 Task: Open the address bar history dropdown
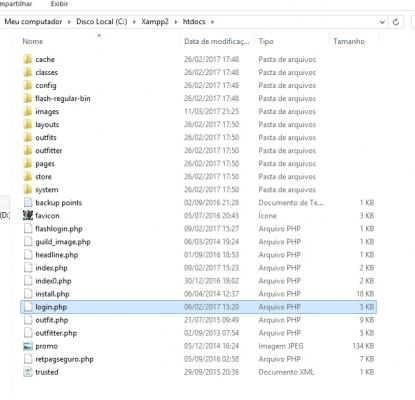click(x=382, y=22)
